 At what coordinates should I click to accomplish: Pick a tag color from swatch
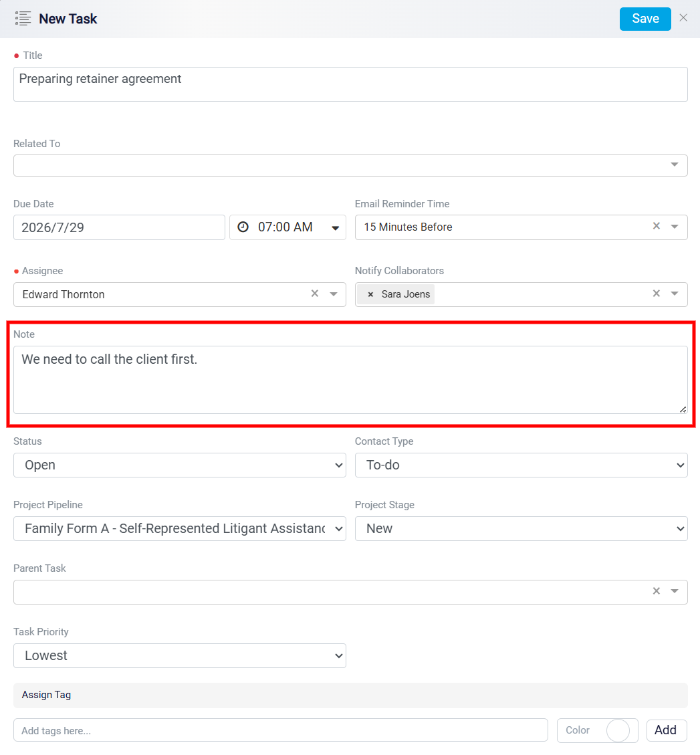[x=618, y=730]
